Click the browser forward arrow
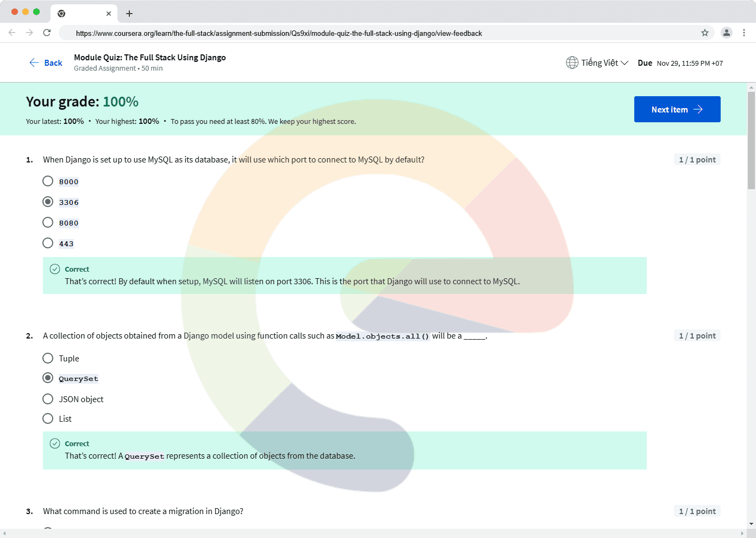756x538 pixels. tap(29, 33)
